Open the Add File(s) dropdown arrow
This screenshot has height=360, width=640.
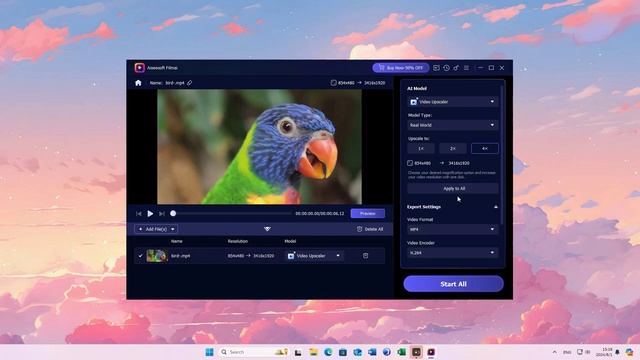[173, 229]
